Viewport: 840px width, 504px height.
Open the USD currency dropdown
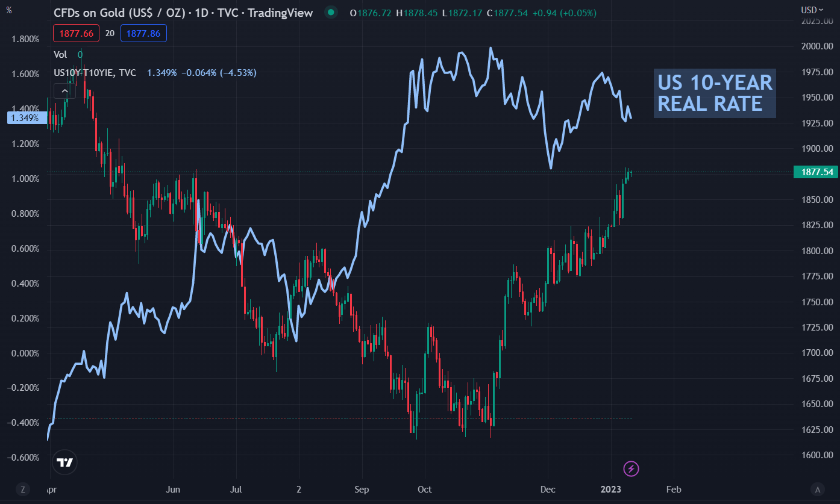click(812, 10)
